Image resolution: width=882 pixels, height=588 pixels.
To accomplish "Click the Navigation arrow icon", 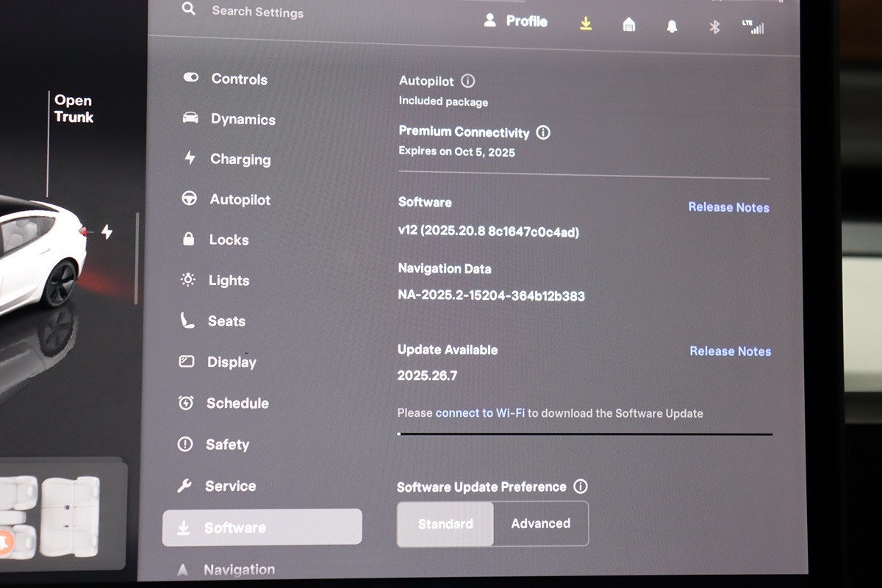I will [x=183, y=570].
